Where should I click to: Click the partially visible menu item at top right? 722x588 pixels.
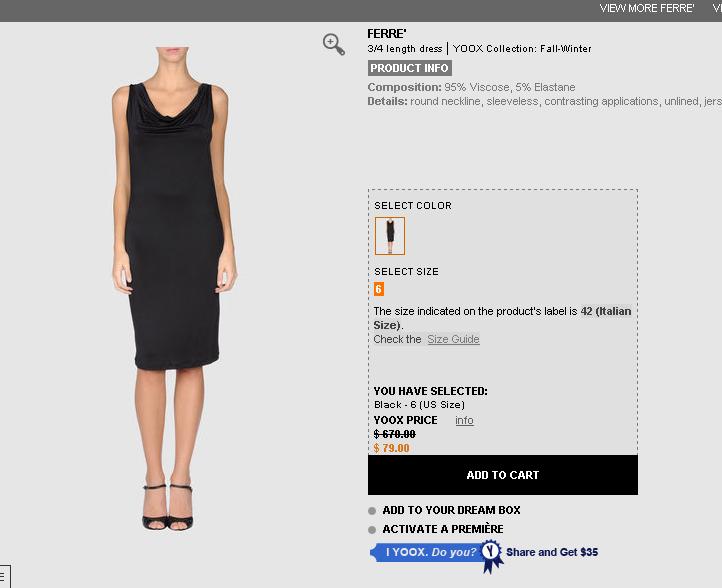coord(717,8)
